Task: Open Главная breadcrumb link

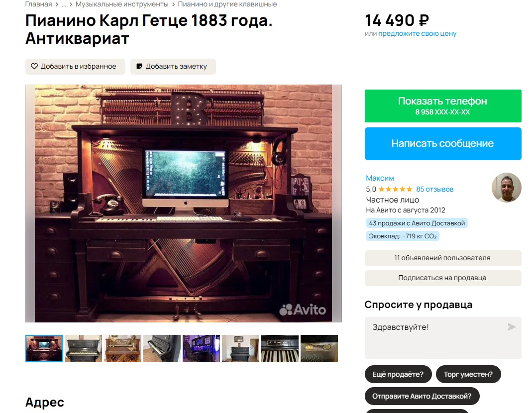Action: point(38,4)
